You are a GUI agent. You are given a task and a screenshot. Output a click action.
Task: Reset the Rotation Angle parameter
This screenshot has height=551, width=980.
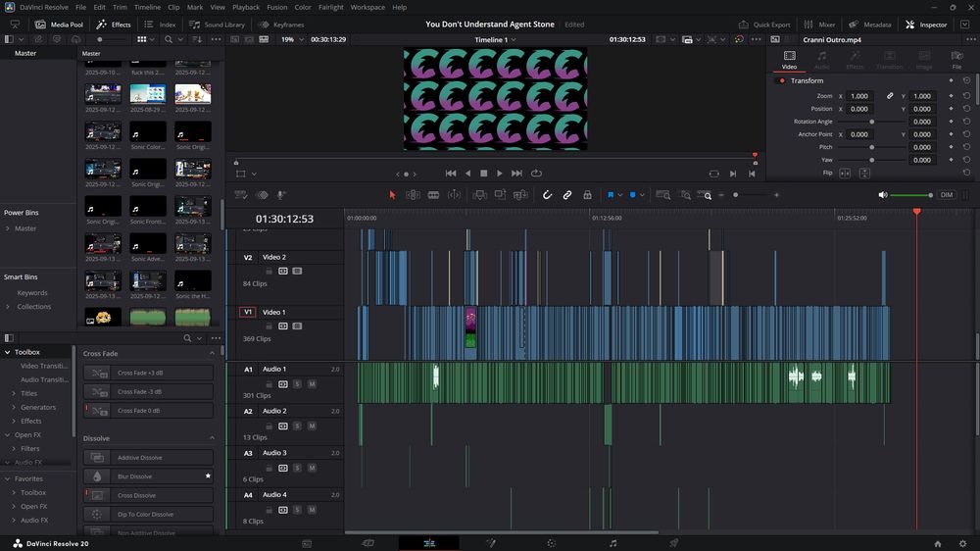966,122
